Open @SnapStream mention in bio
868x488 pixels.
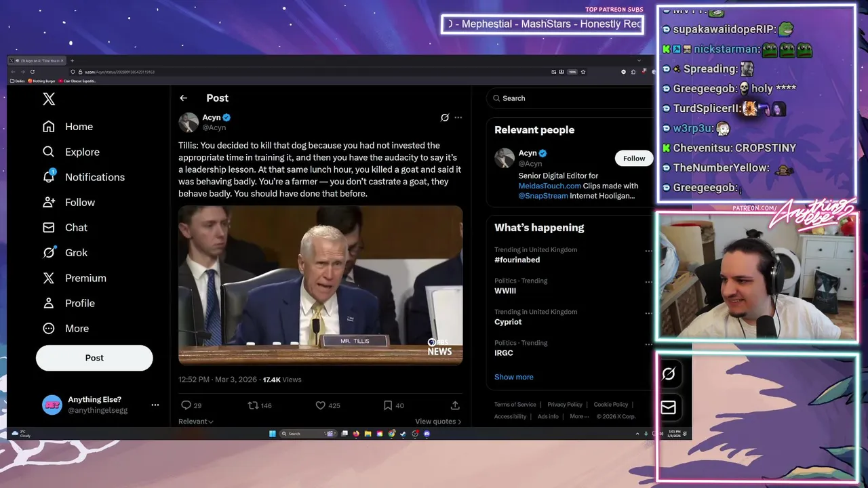coord(543,196)
